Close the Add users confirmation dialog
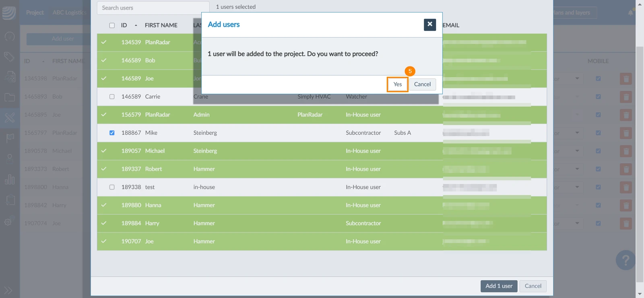 430,25
